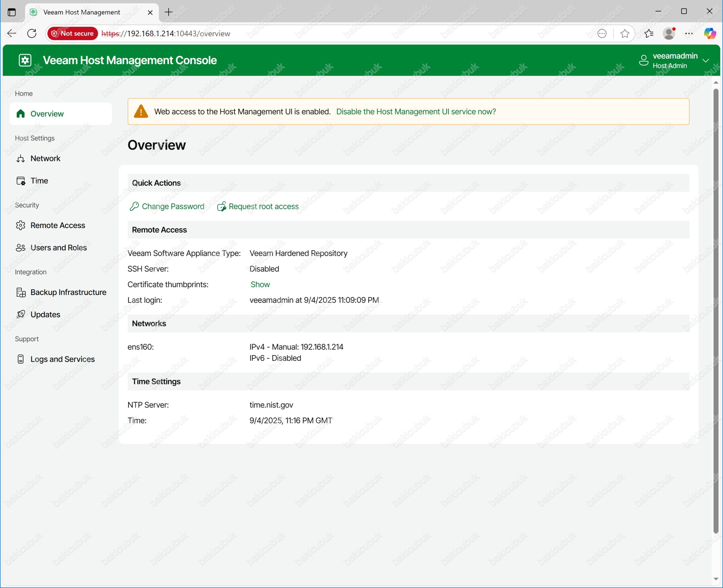The image size is (723, 588).
Task: Click the Host Admin role label
Action: [x=670, y=66]
